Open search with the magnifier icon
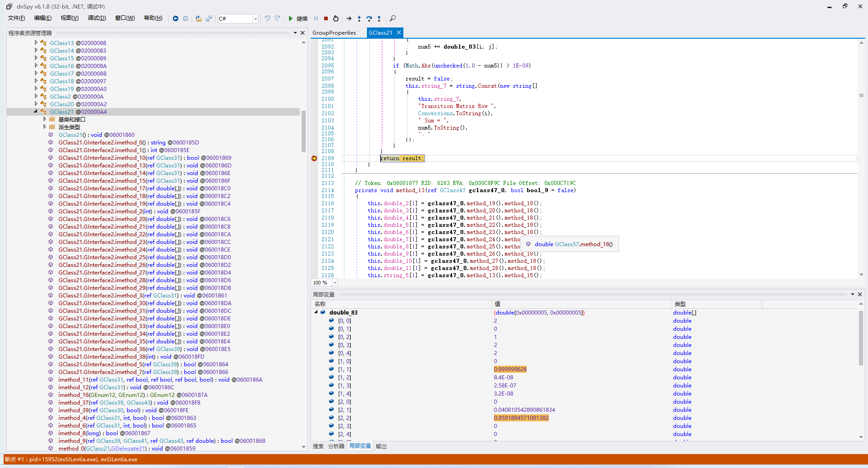The image size is (868, 468). coord(393,18)
